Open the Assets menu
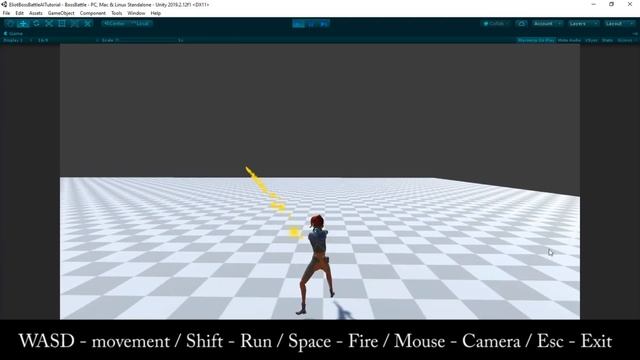The height and width of the screenshot is (360, 640). pyautogui.click(x=36, y=13)
